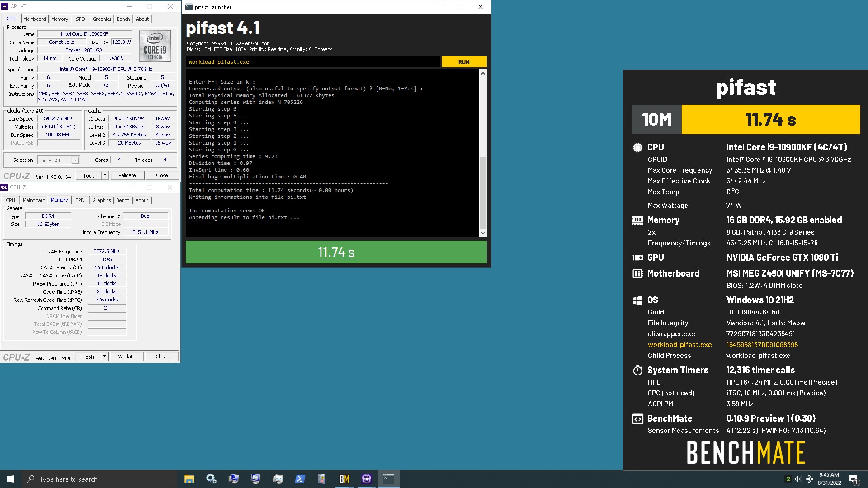
Task: Click the Windows Start button
Action: pyautogui.click(x=11, y=479)
